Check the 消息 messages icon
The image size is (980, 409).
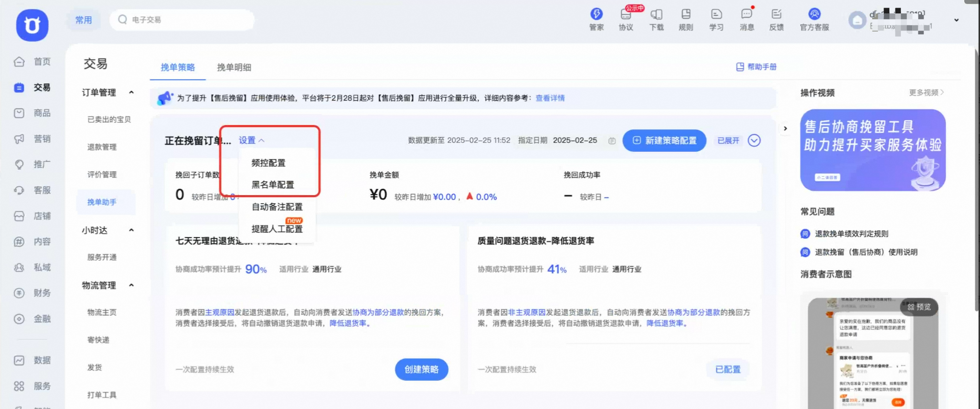[x=746, y=20]
